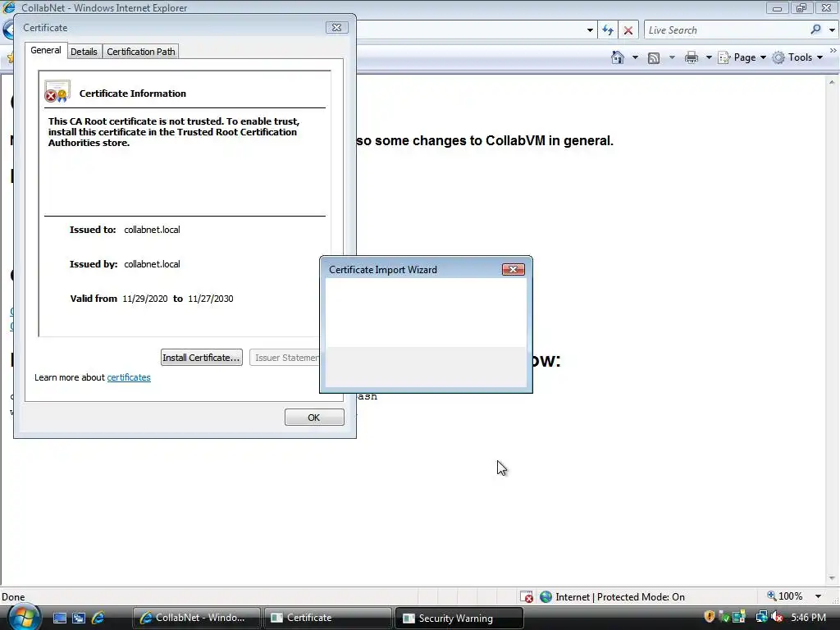The height and width of the screenshot is (630, 840).
Task: Click the red Stop loading icon
Action: (x=628, y=30)
